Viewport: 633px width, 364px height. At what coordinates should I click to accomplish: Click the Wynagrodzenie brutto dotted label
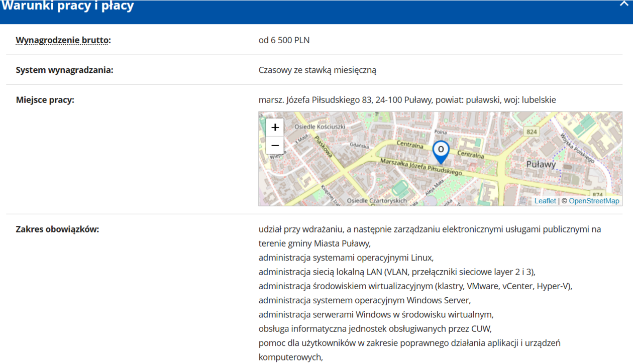[x=63, y=40]
